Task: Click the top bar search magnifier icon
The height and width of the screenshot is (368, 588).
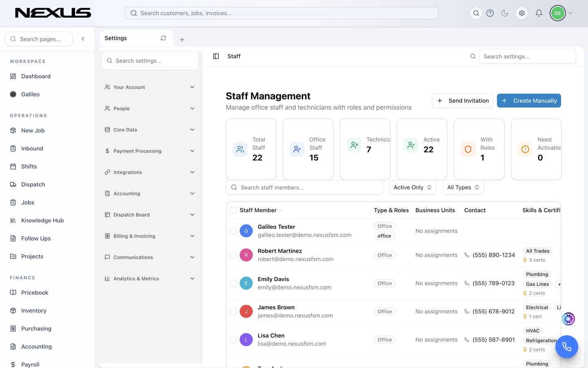Action: 476,13
